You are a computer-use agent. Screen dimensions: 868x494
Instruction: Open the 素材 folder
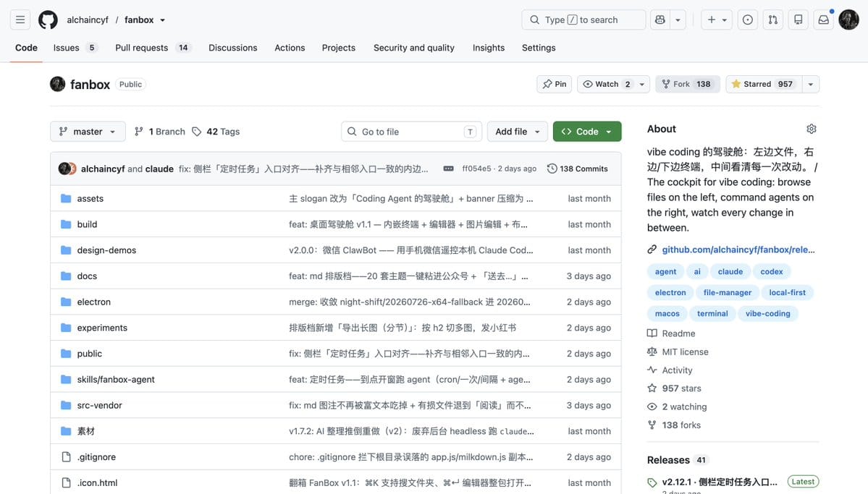click(x=86, y=432)
